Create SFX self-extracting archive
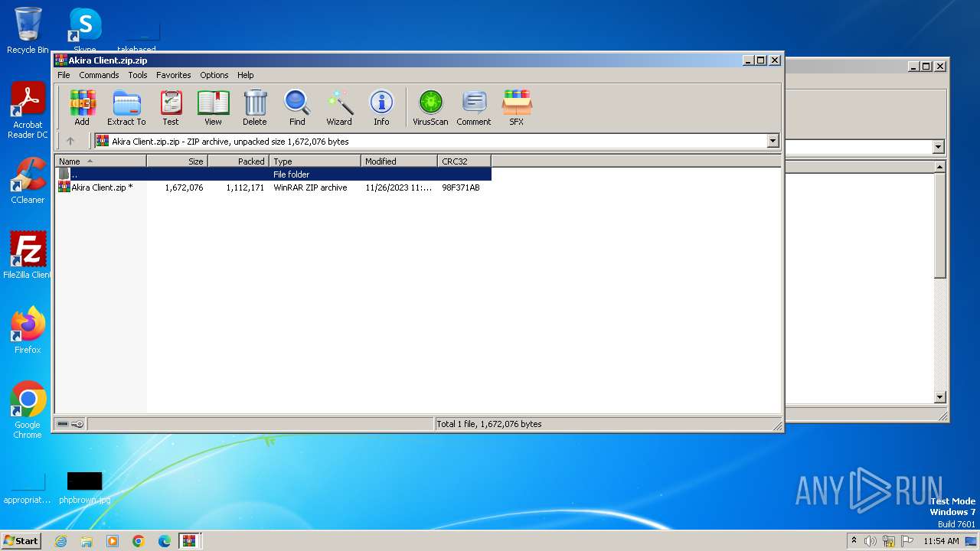Screen dimensions: 980x551 pos(517,108)
